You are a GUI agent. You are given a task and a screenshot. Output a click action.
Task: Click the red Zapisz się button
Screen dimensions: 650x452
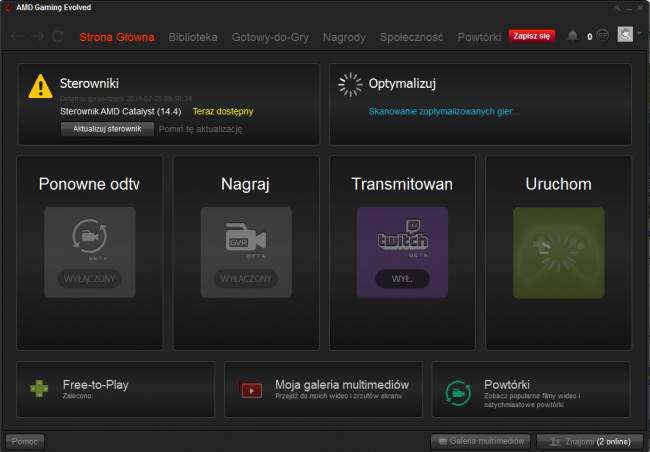[532, 36]
